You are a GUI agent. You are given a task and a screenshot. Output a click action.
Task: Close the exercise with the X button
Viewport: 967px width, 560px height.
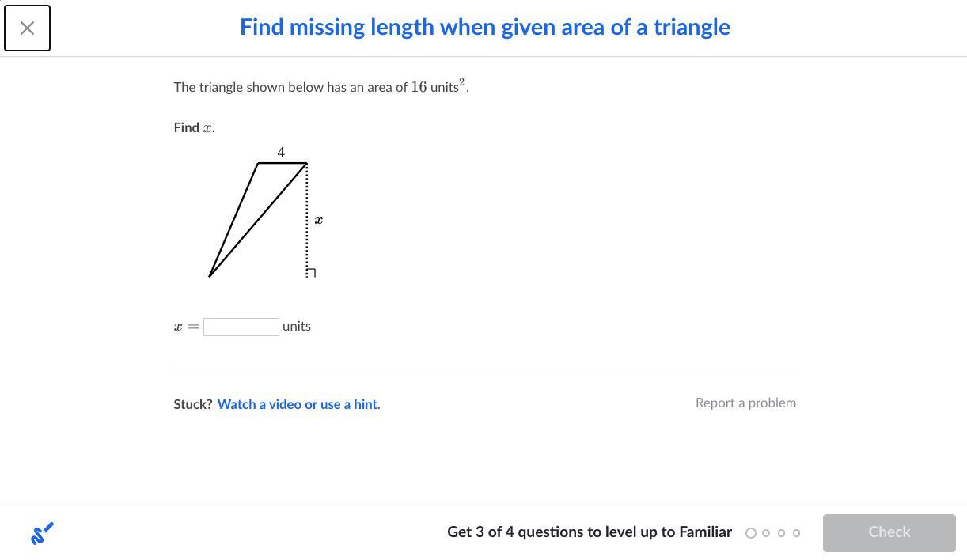coord(27,28)
